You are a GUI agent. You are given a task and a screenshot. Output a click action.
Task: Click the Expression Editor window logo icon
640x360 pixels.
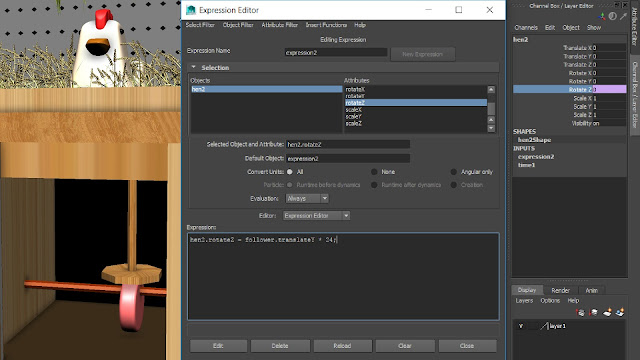coord(191,10)
